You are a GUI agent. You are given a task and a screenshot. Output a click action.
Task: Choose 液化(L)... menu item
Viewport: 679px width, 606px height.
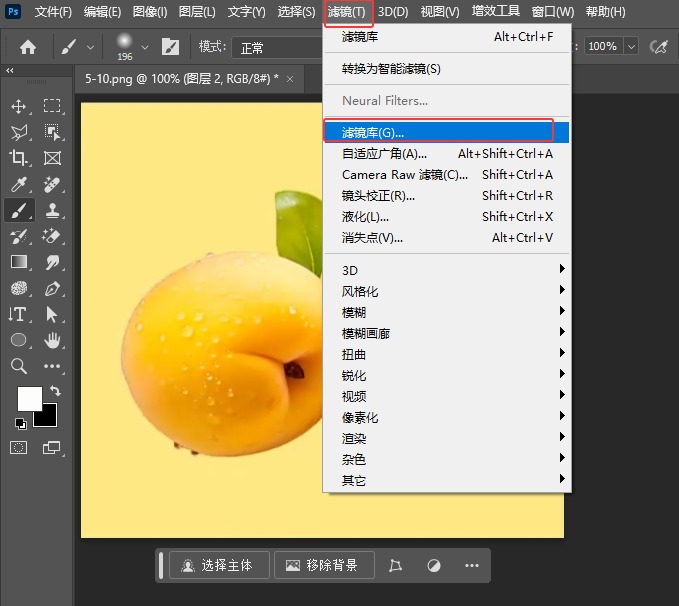pyautogui.click(x=447, y=217)
